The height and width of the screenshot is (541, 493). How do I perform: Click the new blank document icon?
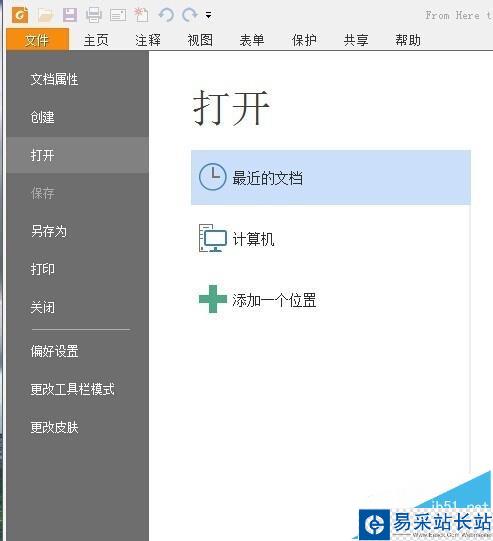141,15
